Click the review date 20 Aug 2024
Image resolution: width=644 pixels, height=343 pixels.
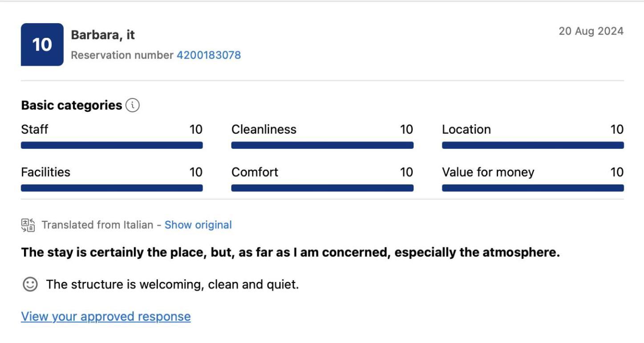(x=591, y=31)
